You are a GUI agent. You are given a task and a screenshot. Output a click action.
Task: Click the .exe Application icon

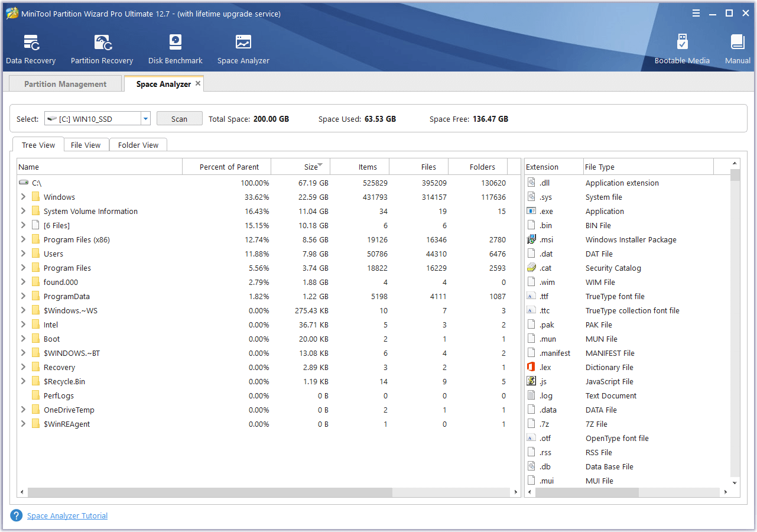click(x=531, y=211)
